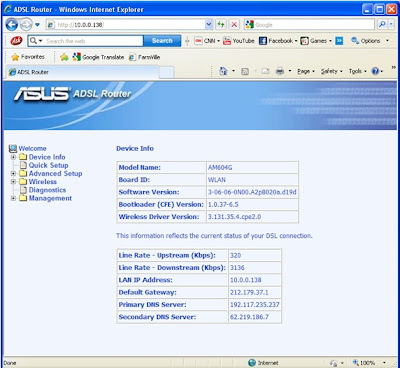
Task: Click the Model Name value AM604G
Action: [x=220, y=168]
